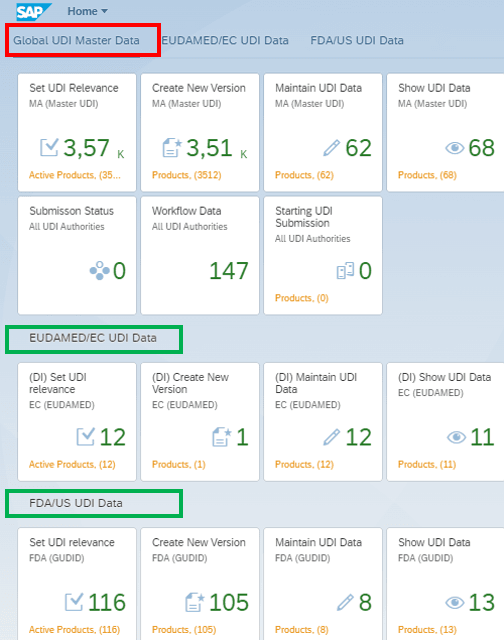The width and height of the screenshot is (504, 640).
Task: Click the 3,57 K value on Set UDI Relevance
Action: click(x=94, y=148)
